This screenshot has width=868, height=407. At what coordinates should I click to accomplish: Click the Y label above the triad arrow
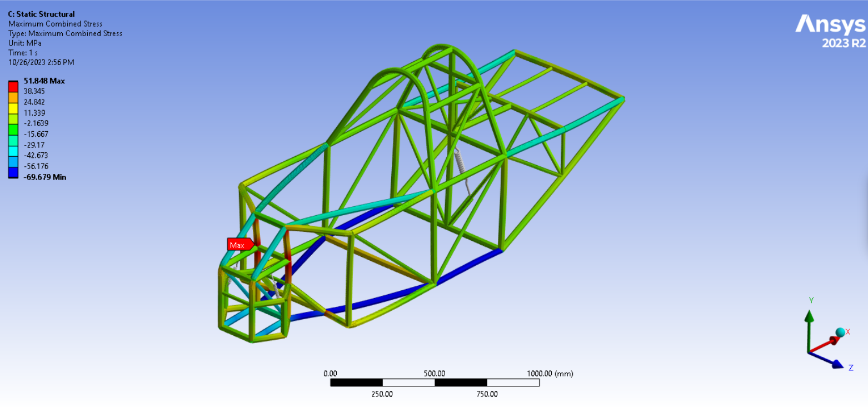point(810,299)
